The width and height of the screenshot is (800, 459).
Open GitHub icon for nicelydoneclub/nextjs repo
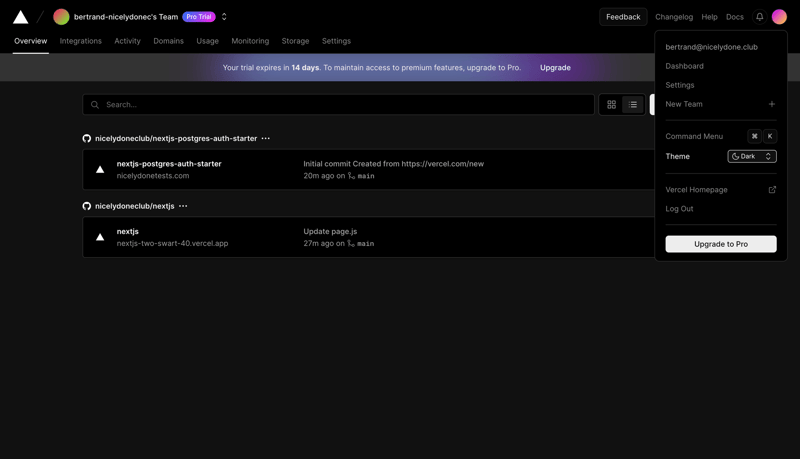(87, 206)
